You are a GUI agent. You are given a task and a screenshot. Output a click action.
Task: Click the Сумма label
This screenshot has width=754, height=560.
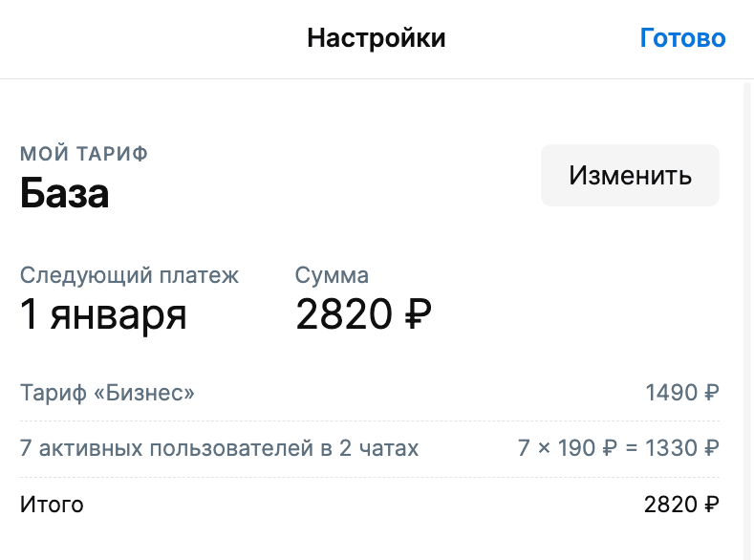[332, 276]
